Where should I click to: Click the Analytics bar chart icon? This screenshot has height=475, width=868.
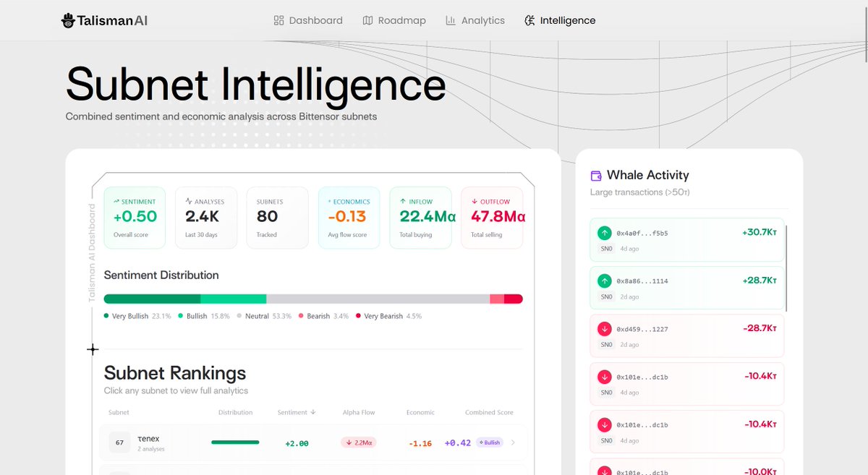coord(451,20)
